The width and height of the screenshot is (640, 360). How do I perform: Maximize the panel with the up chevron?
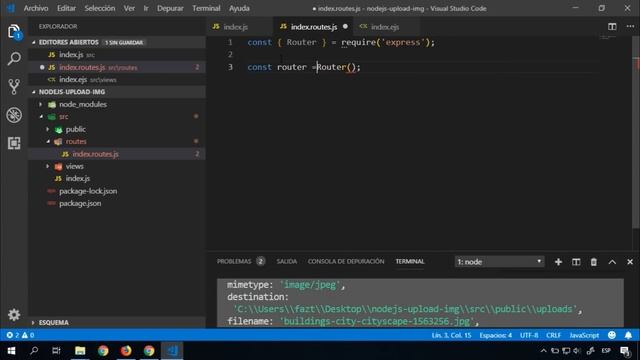tap(612, 262)
